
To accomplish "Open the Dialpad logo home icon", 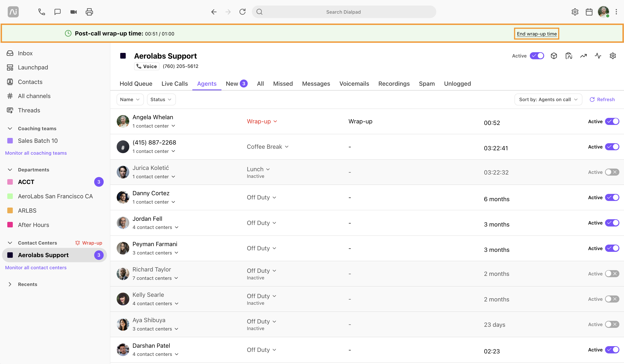I will (13, 12).
